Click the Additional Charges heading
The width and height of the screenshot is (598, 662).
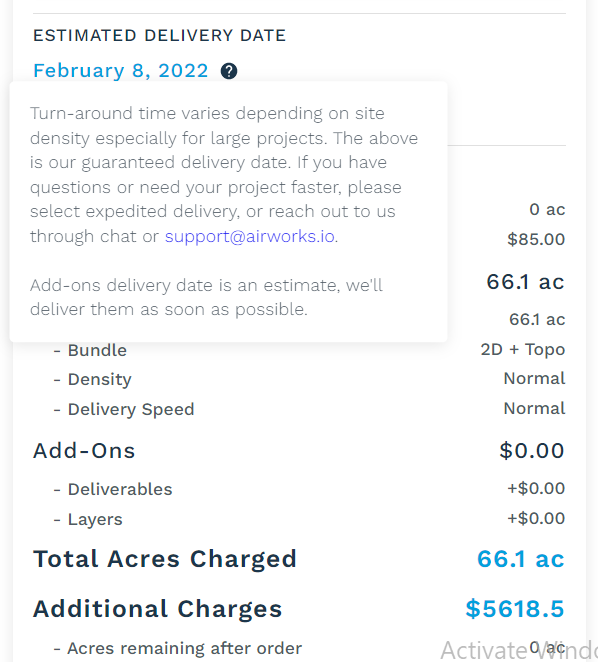point(158,609)
